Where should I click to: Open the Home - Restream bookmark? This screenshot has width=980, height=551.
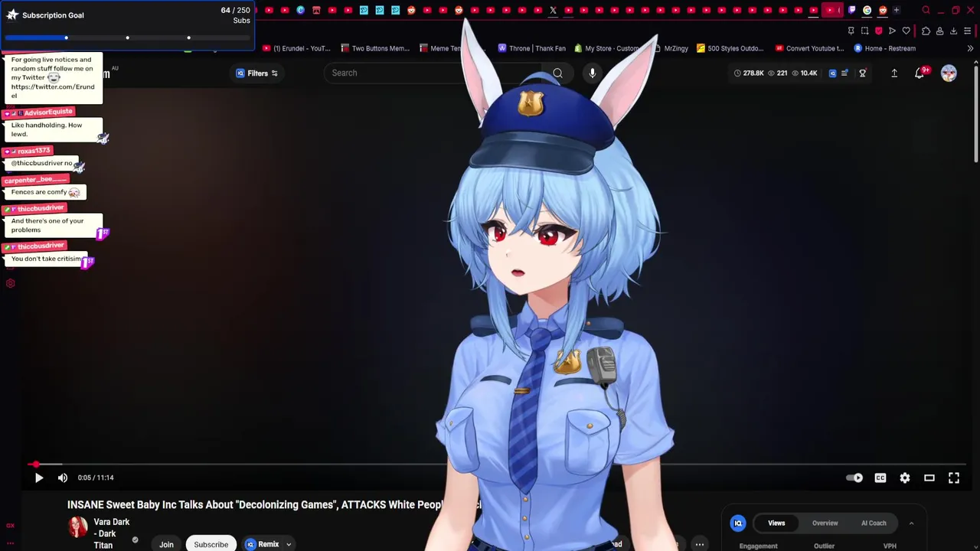[884, 48]
